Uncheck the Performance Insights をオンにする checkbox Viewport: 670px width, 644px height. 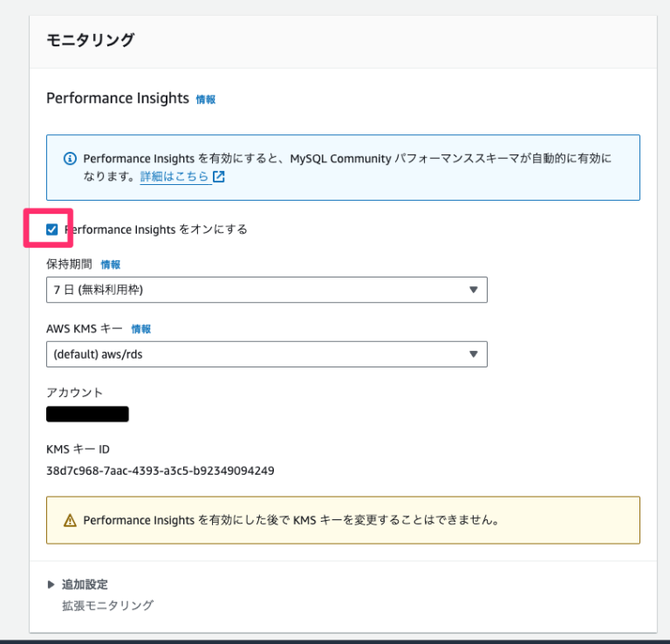coord(52,230)
